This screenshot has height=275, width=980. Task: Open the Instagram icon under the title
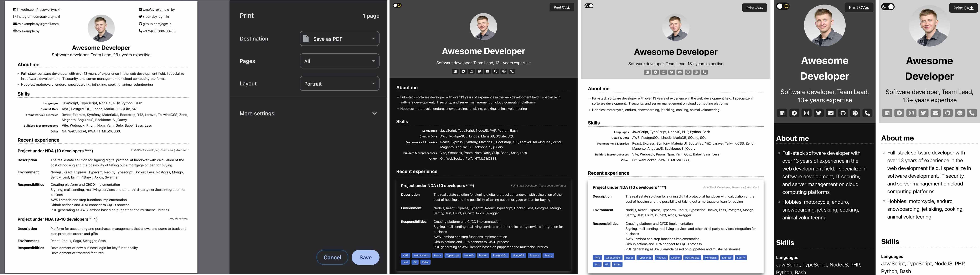471,71
